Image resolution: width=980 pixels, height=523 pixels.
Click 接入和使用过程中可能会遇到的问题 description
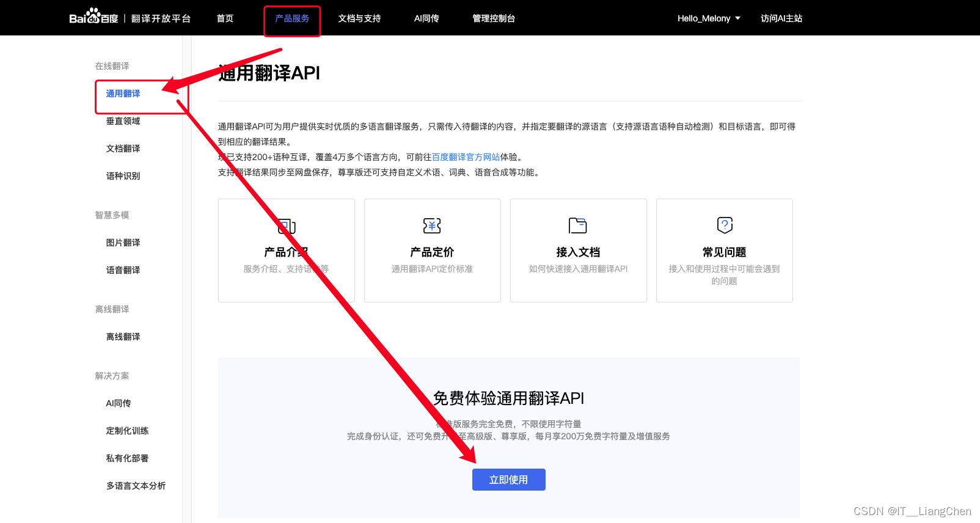(724, 275)
